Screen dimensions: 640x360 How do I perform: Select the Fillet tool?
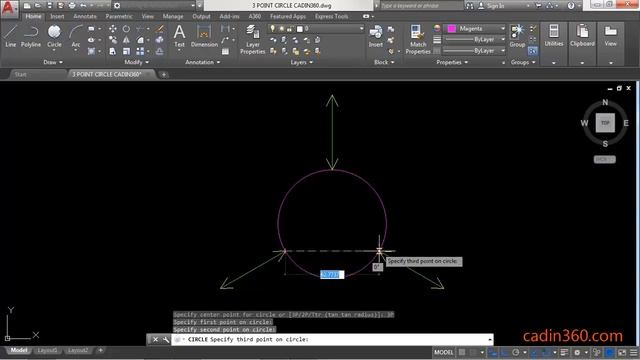coord(140,40)
